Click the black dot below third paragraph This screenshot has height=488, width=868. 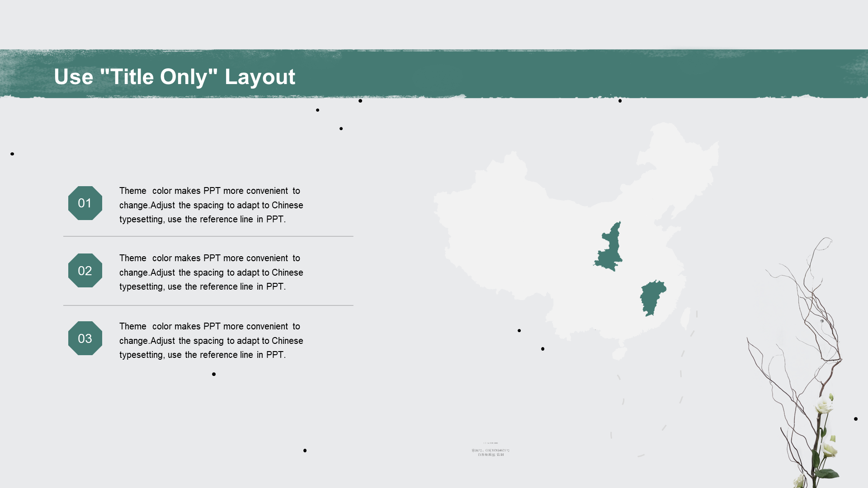point(214,374)
